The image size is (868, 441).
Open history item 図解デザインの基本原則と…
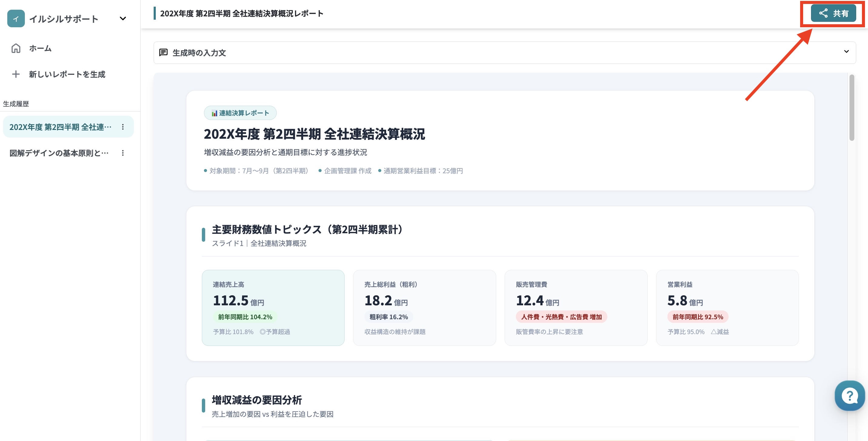(x=59, y=153)
